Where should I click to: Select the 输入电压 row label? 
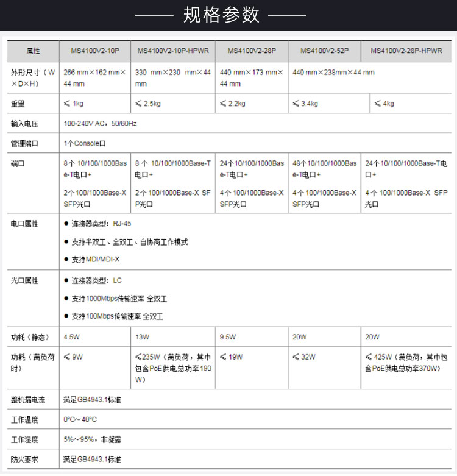[24, 124]
